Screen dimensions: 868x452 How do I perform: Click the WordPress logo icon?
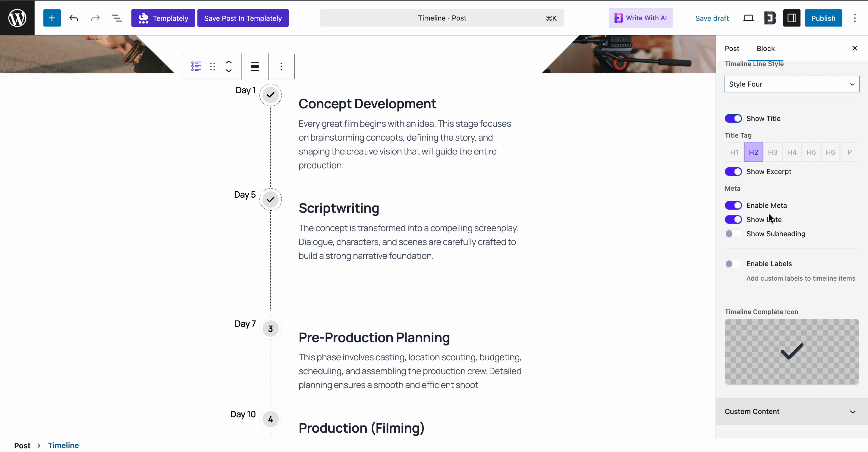pyautogui.click(x=17, y=18)
